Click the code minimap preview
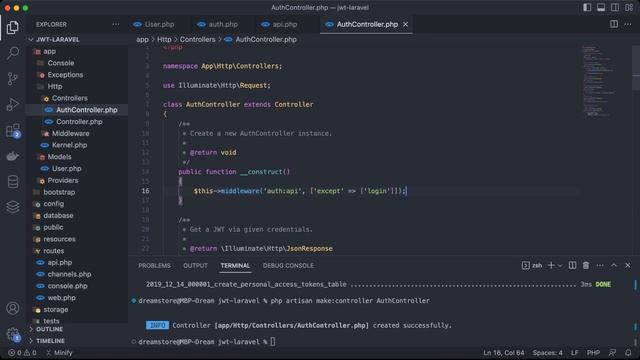Screen dimensions: 640x360 598,82
